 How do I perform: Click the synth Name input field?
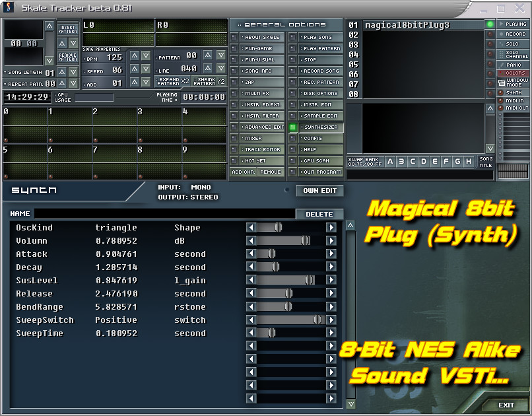(164, 214)
